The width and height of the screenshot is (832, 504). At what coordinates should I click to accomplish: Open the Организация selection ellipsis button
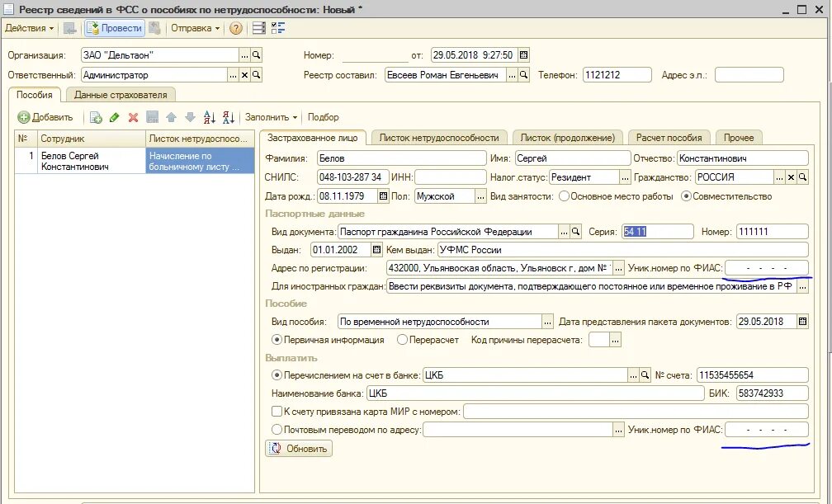coord(244,55)
